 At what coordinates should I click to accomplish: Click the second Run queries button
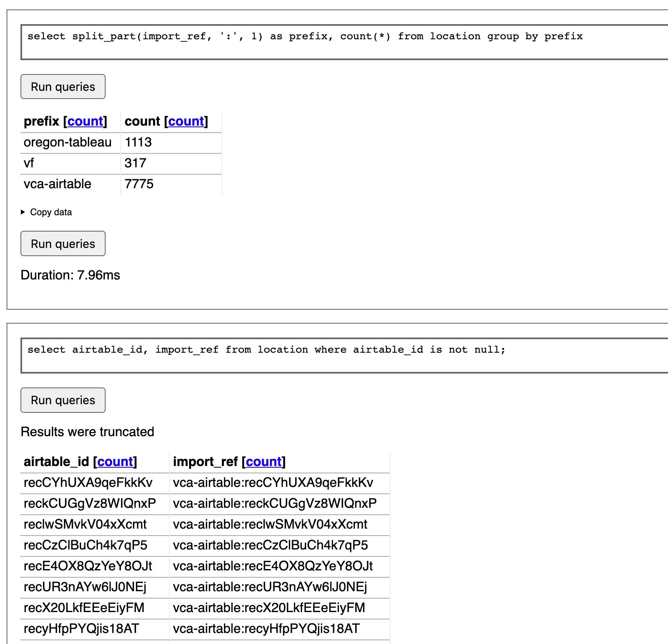63,243
